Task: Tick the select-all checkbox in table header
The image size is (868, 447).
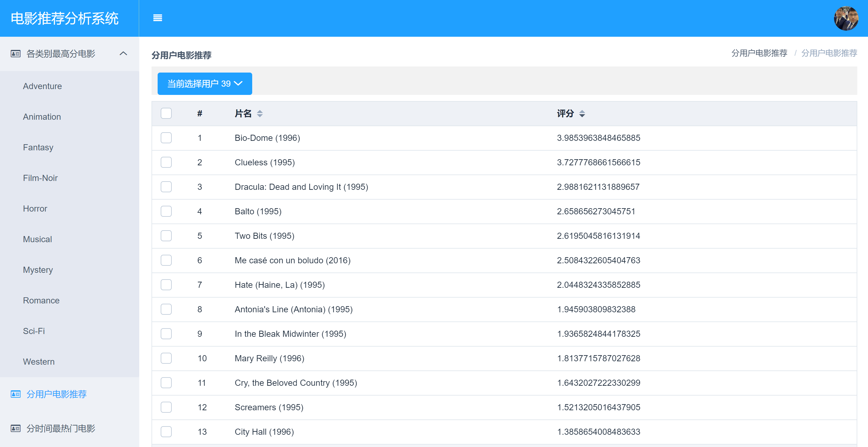Action: coord(166,113)
